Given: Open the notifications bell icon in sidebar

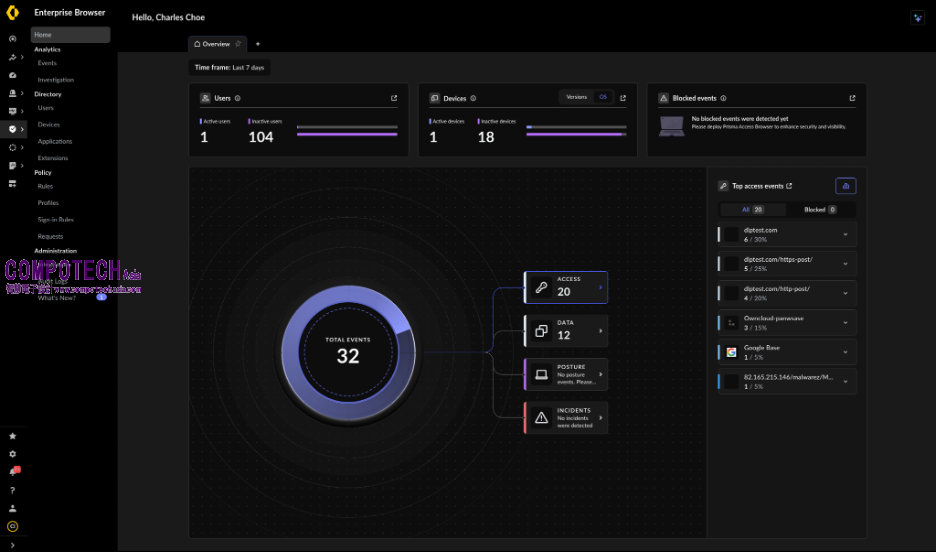Looking at the screenshot, I should (x=13, y=472).
